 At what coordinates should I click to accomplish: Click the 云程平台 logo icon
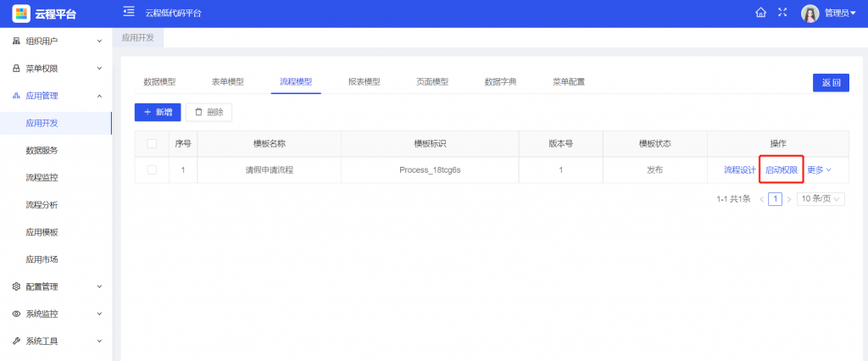pos(20,14)
